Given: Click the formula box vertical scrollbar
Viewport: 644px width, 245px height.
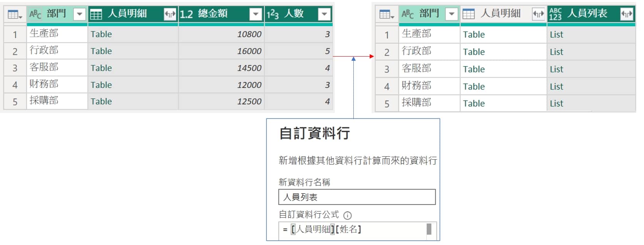Looking at the screenshot, I should [x=429, y=229].
